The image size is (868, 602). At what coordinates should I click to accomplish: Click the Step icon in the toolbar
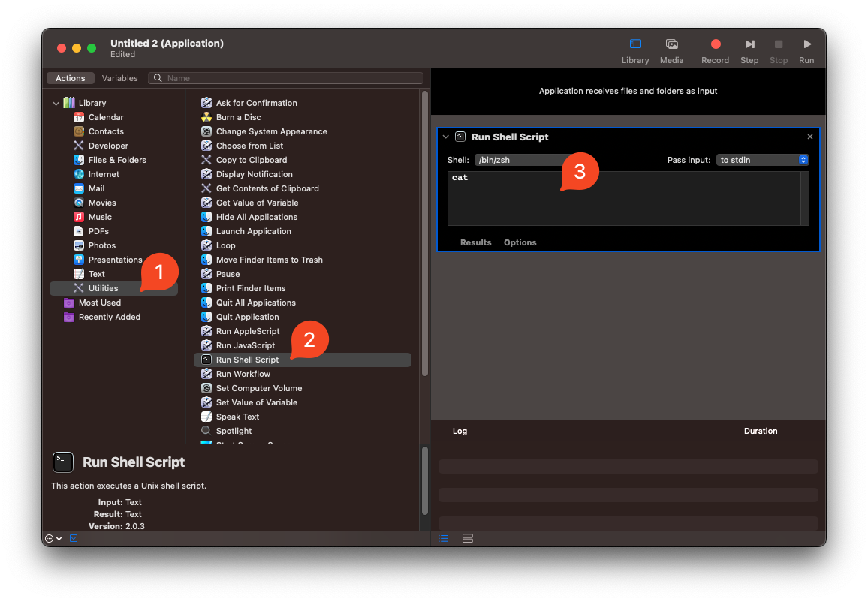point(749,44)
